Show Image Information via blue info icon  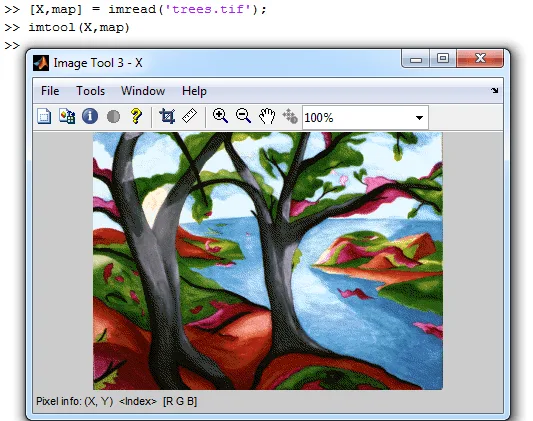(x=90, y=117)
